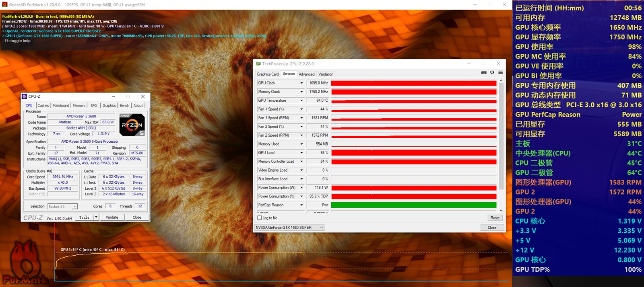Switch to CPU-Z SPD tab
The width and height of the screenshot is (644, 287).
coord(94,106)
